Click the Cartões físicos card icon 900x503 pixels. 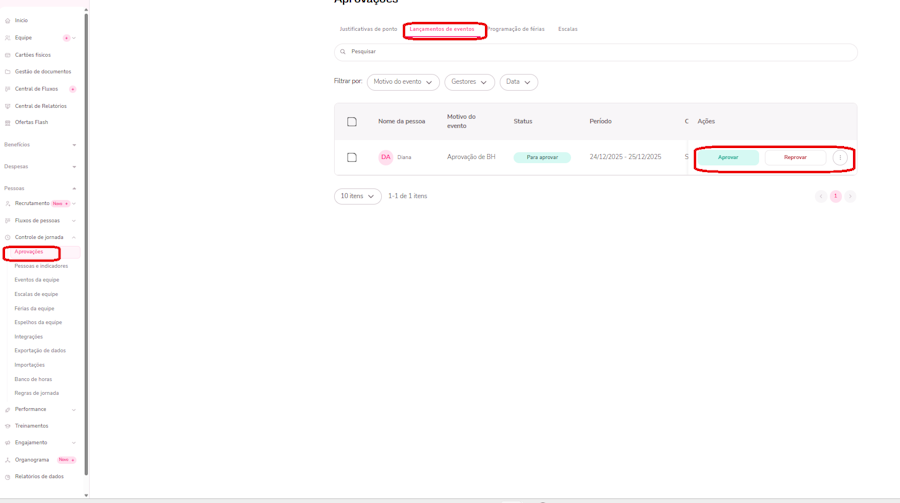(7, 55)
